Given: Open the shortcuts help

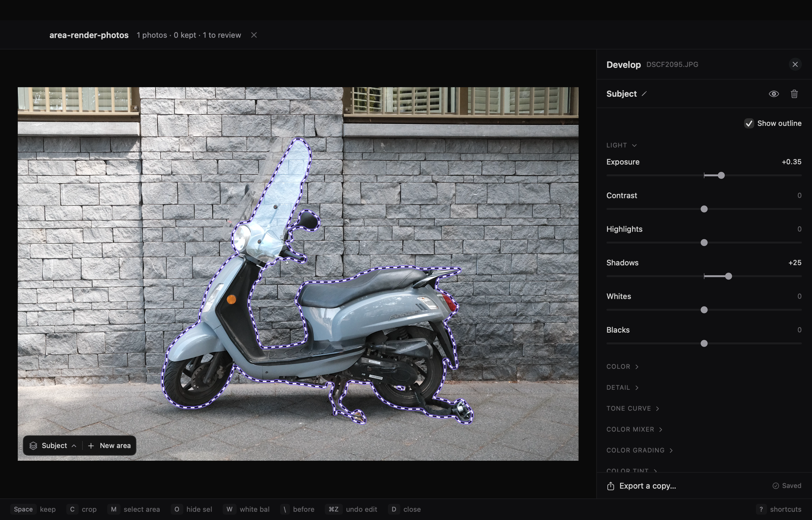Looking at the screenshot, I should pyautogui.click(x=779, y=510).
